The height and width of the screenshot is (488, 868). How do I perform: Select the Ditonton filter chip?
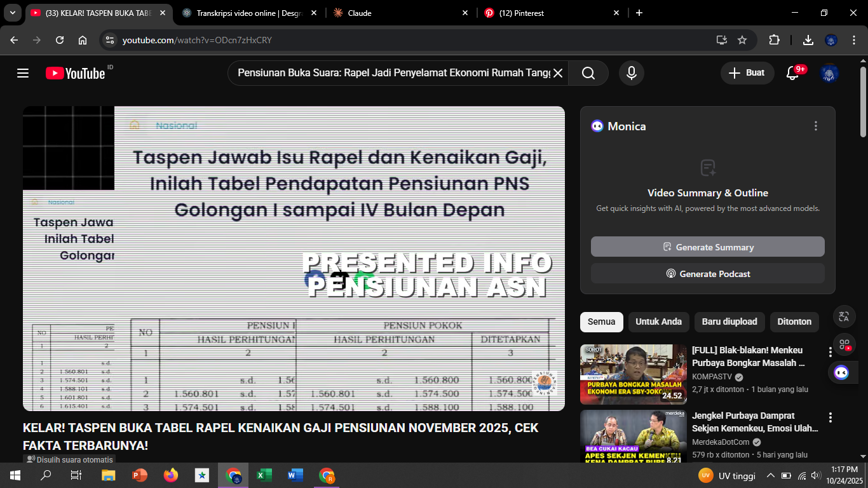tap(794, 322)
